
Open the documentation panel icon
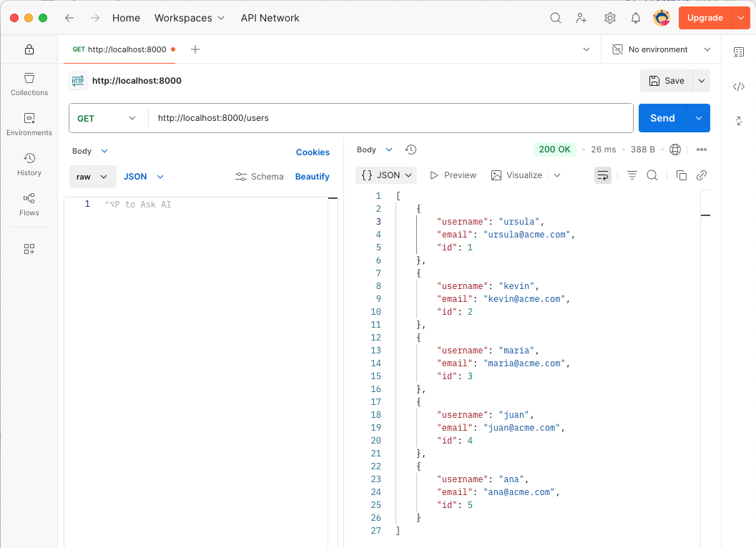coord(739,52)
